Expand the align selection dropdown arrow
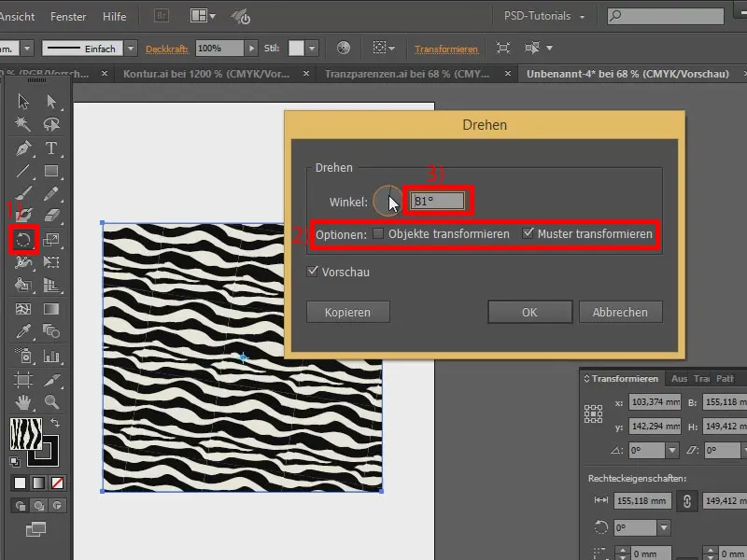747x560 pixels. coord(391,49)
